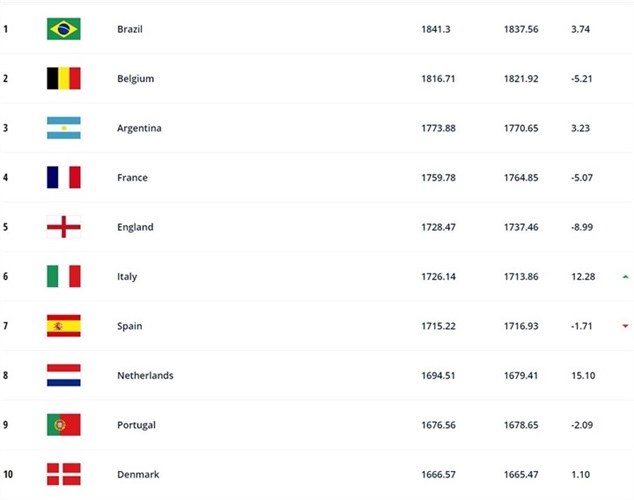This screenshot has height=500, width=634.
Task: Click the Portugal flag icon
Action: click(63, 424)
